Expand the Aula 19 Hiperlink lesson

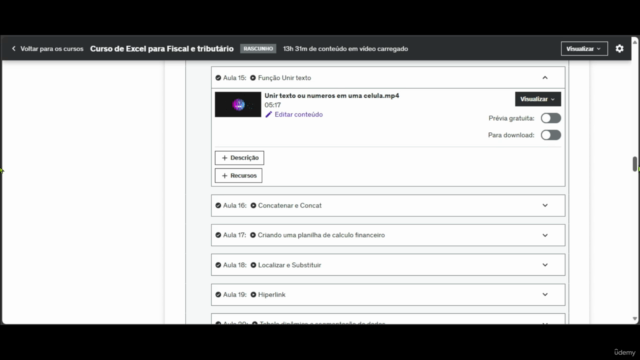545,295
